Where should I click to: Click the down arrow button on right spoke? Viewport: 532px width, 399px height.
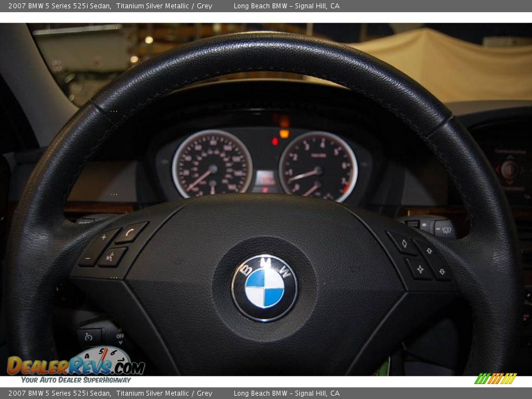[441, 271]
